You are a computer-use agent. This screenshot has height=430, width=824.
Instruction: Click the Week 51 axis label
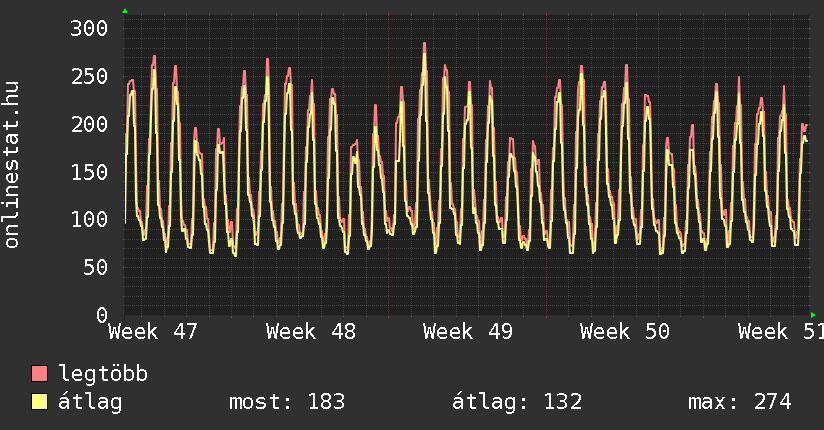pos(780,332)
